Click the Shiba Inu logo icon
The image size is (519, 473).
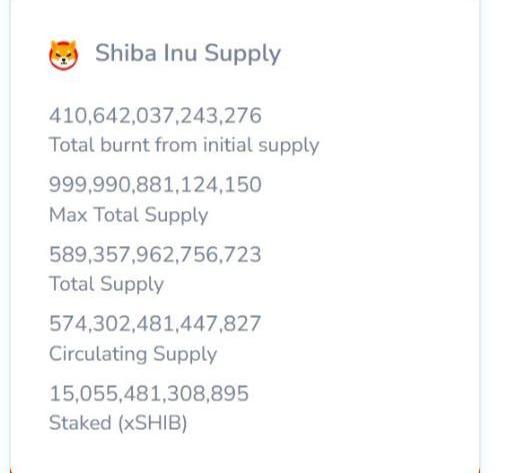[64, 55]
